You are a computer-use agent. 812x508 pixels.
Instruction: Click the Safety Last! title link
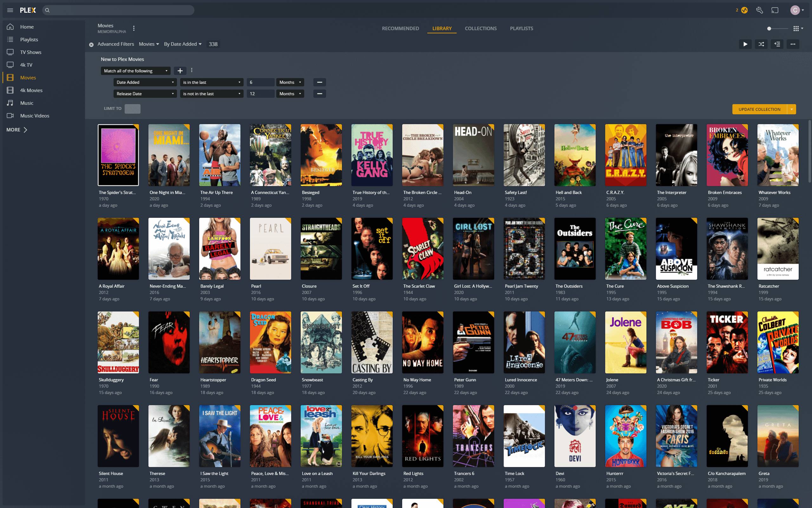515,192
